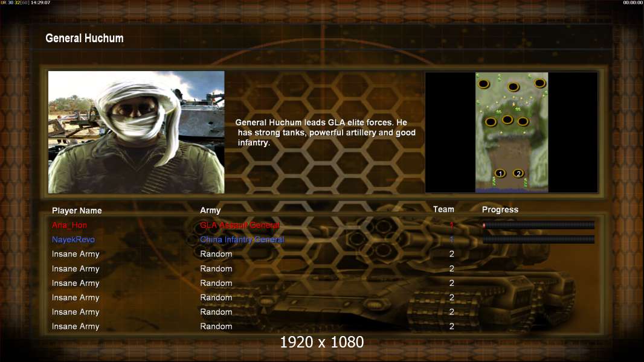
Task: Click start position 1 marker on minimap
Action: point(500,173)
